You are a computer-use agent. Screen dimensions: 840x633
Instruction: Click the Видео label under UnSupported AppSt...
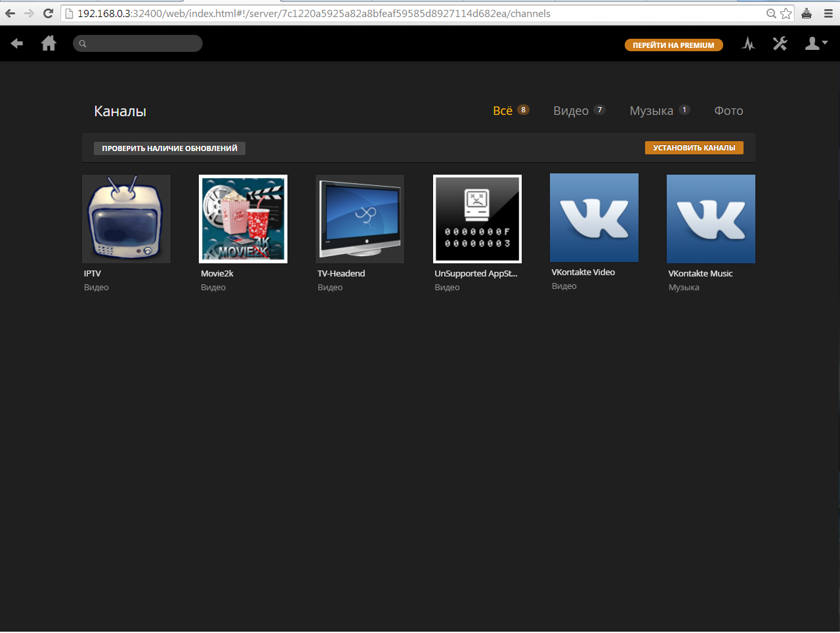[x=447, y=288]
